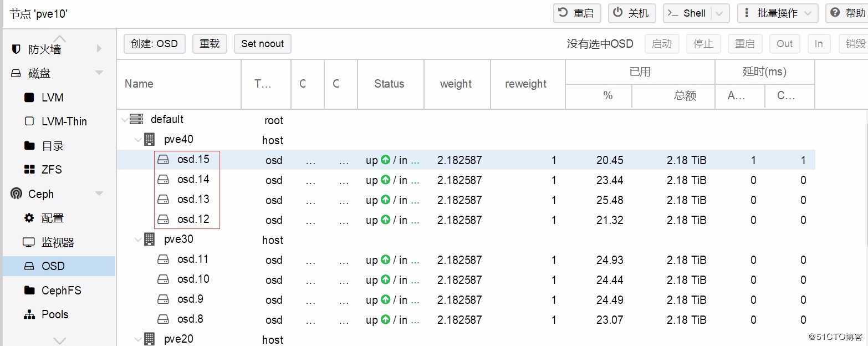868x346 pixels.
Task: Click the drive icon for osd.15
Action: click(163, 160)
